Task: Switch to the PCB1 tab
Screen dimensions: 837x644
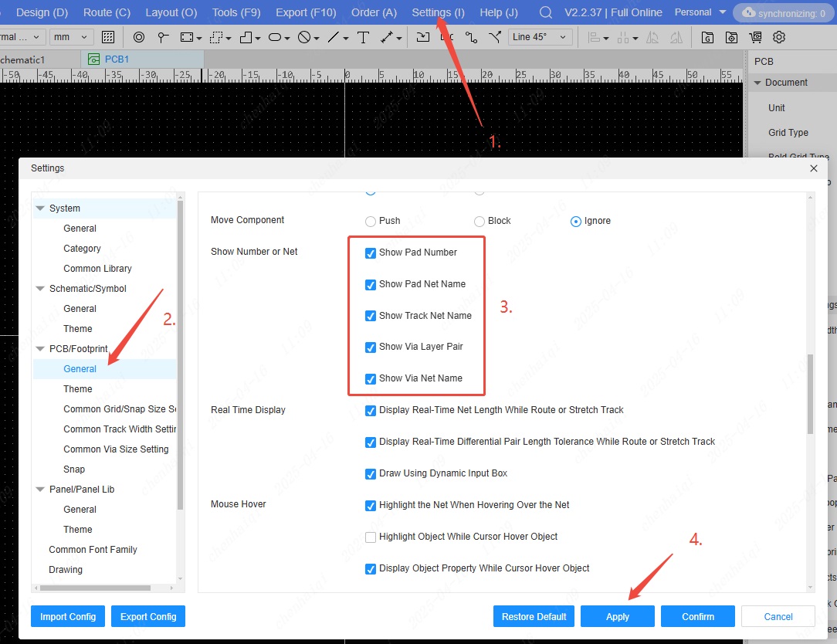Action: click(117, 59)
